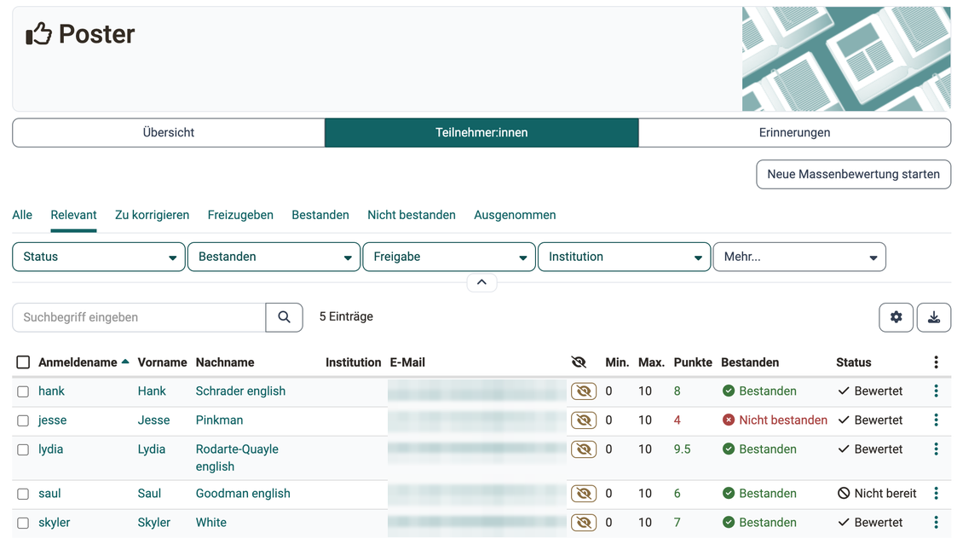Click points value 9.5 for lydia

[682, 449]
